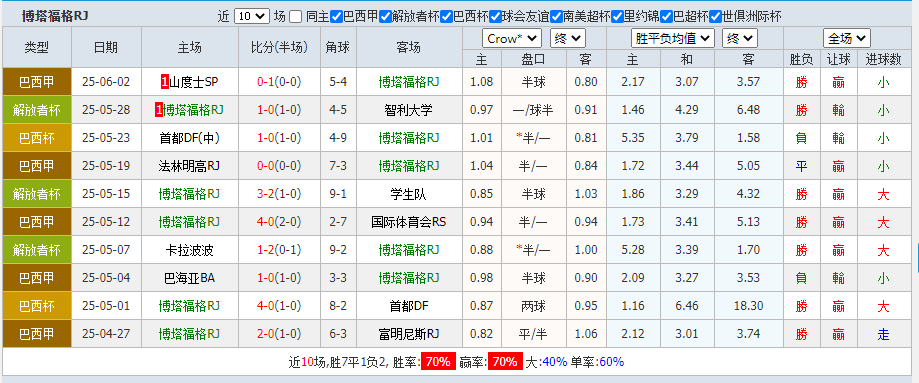Viewport: 919px width, 383px height.
Task: Click the 解放者杯 tag on the 25-05-28 row
Action: pos(37,110)
